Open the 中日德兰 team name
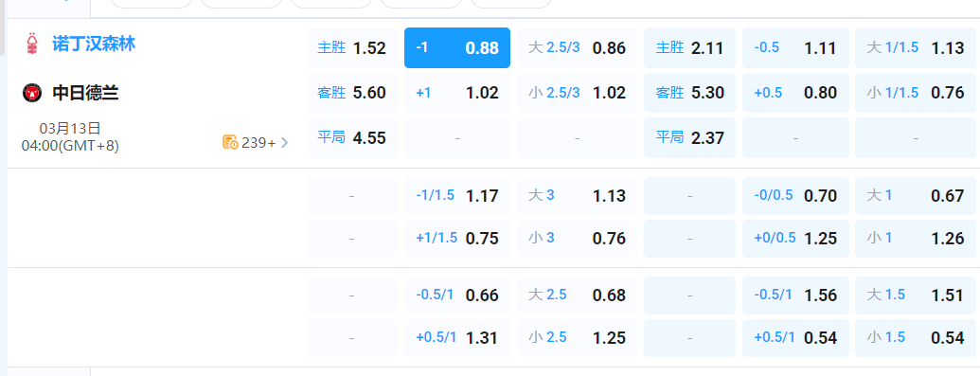The width and height of the screenshot is (980, 376). pyautogui.click(x=85, y=93)
